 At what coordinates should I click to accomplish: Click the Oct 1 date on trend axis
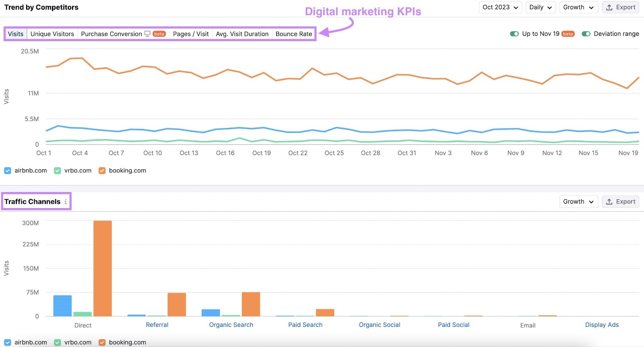tap(43, 153)
